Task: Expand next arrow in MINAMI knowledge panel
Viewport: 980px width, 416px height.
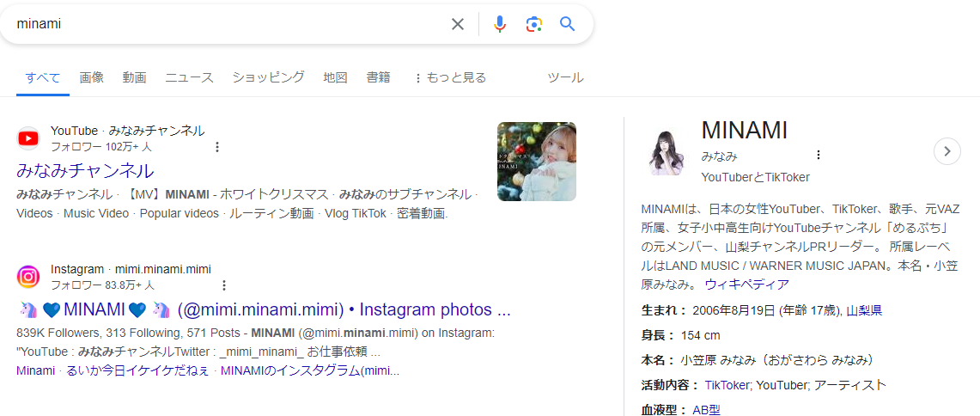Action: 947,151
